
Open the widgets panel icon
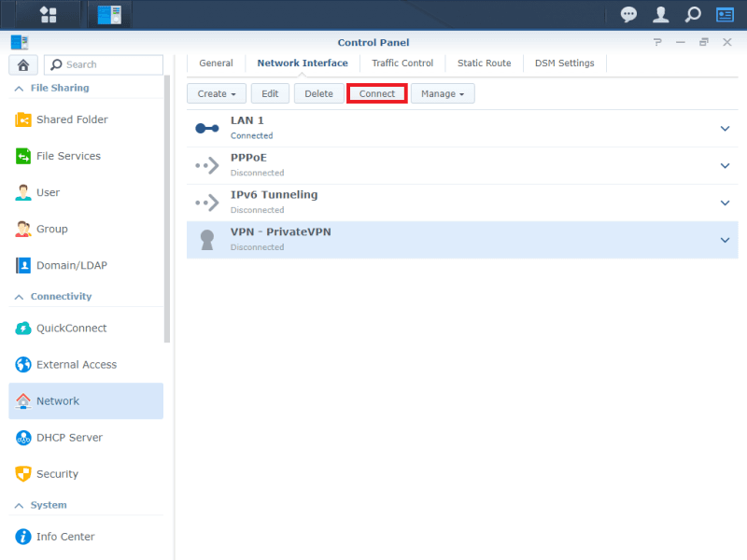[725, 14]
